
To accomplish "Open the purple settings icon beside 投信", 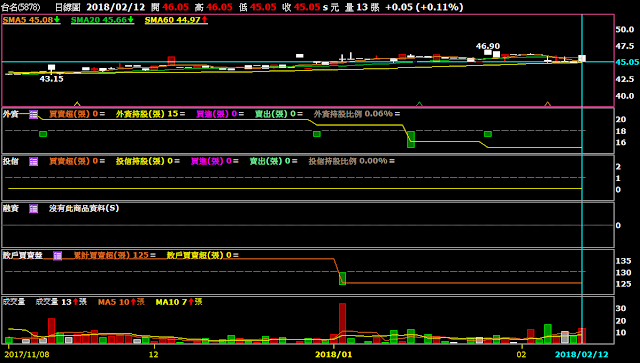I will tap(33, 162).
